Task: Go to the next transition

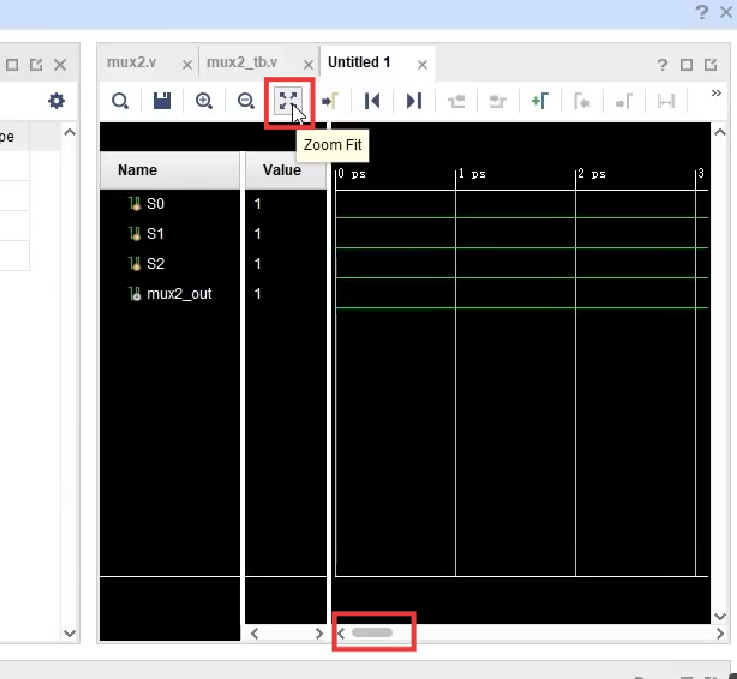Action: point(498,101)
